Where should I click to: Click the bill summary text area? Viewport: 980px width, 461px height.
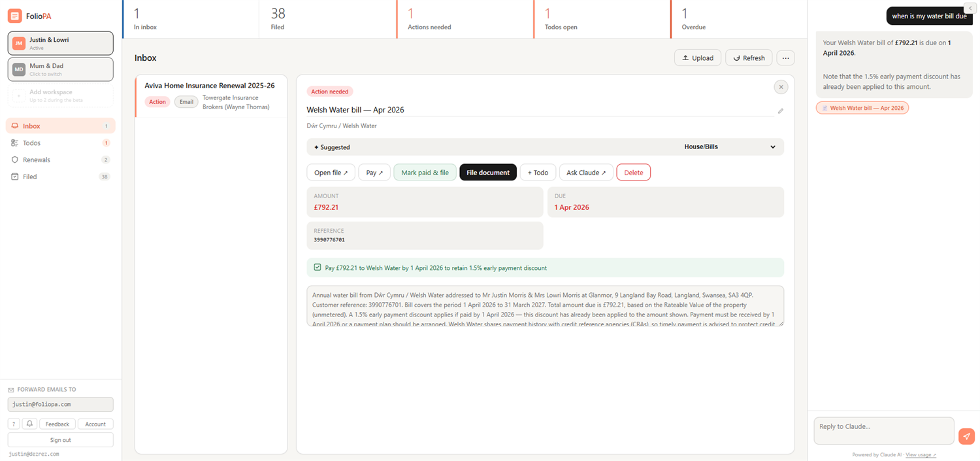coord(545,306)
